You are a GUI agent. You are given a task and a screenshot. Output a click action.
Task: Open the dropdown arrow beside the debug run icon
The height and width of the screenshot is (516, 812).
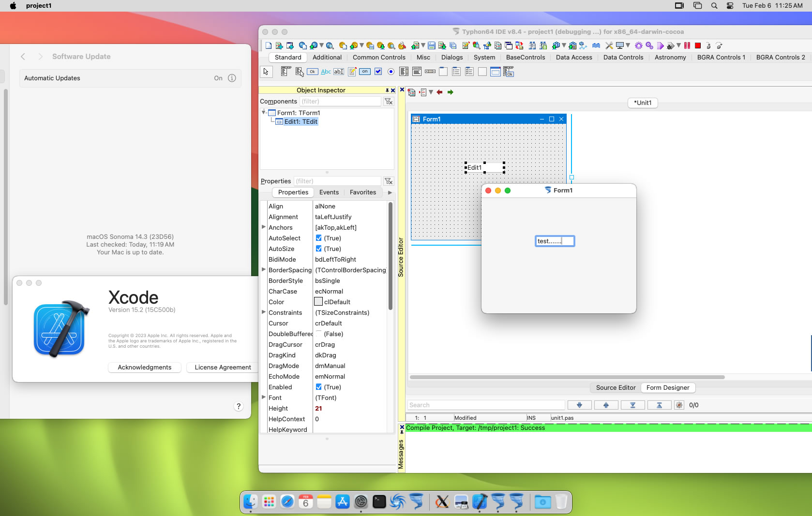[x=678, y=45]
